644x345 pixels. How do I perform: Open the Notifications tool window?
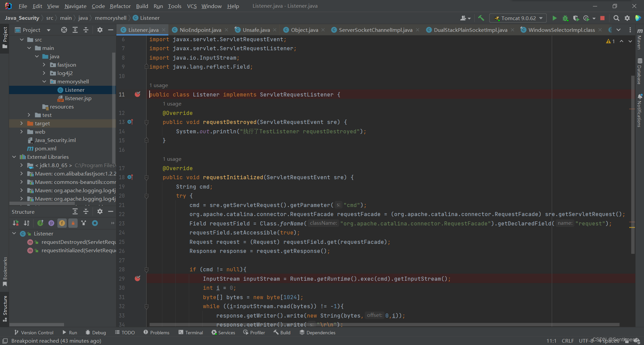[640, 111]
